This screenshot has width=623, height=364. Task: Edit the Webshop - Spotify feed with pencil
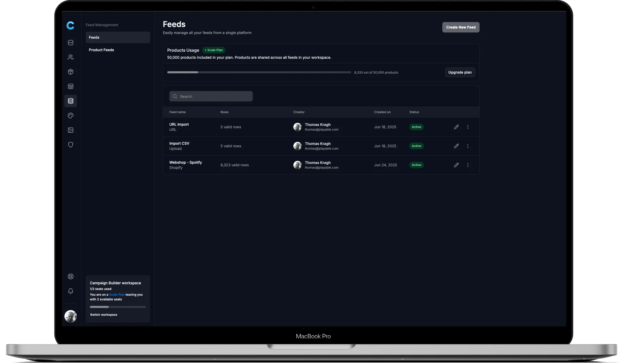click(456, 165)
